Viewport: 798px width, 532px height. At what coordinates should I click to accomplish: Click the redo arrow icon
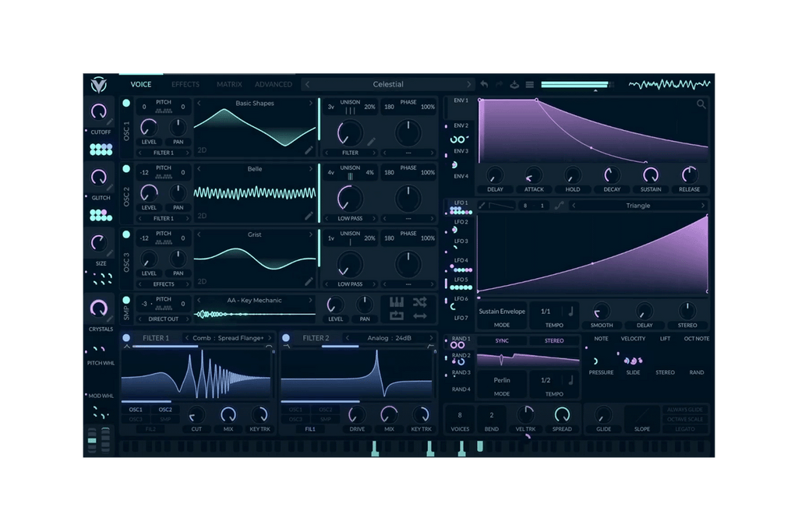tap(500, 83)
